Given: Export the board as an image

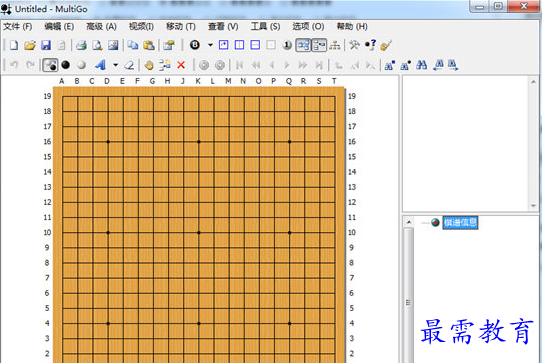Looking at the screenshot, I should pyautogui.click(x=113, y=45).
